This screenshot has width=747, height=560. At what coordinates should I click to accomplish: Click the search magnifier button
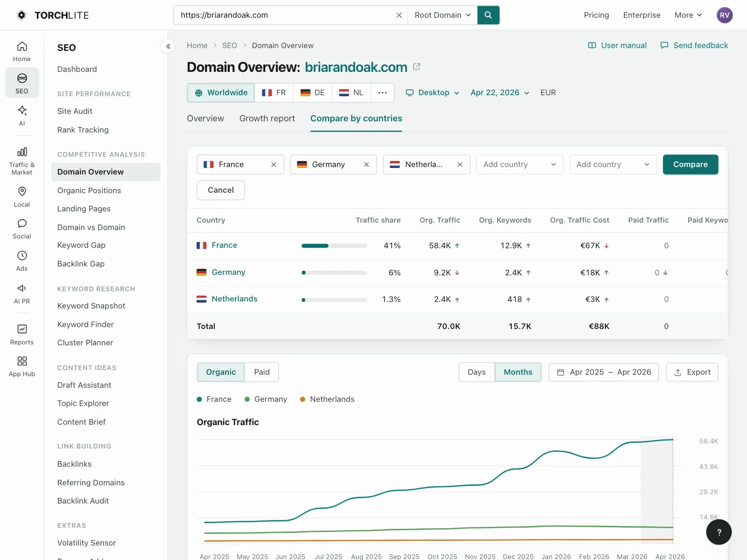488,15
